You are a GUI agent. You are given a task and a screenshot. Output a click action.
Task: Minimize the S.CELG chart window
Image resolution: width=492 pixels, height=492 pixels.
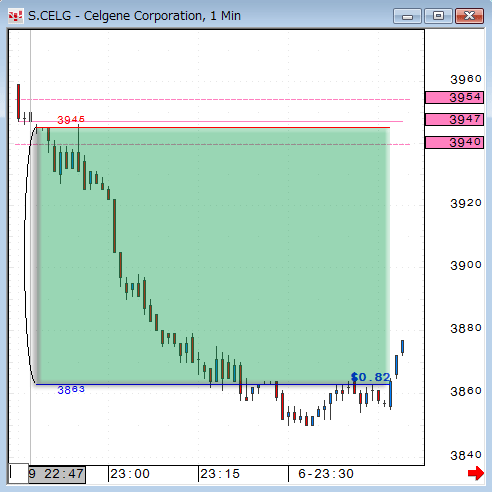point(407,16)
